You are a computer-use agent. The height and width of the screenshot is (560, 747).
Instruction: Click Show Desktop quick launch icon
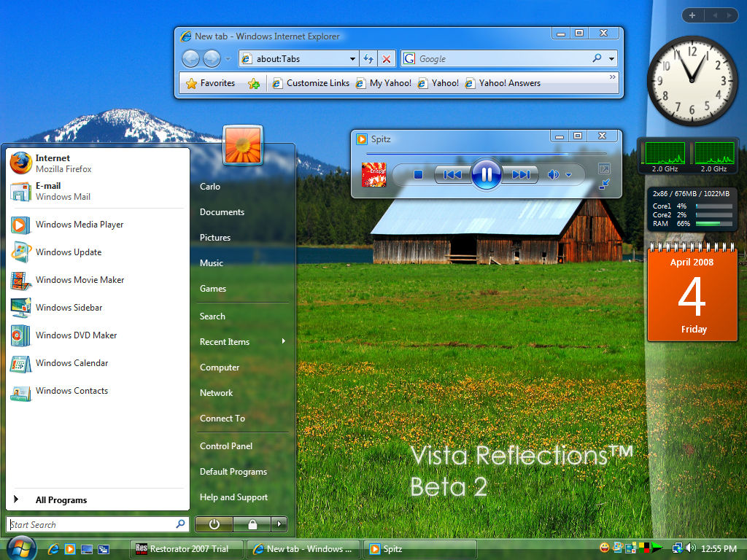tap(87, 549)
